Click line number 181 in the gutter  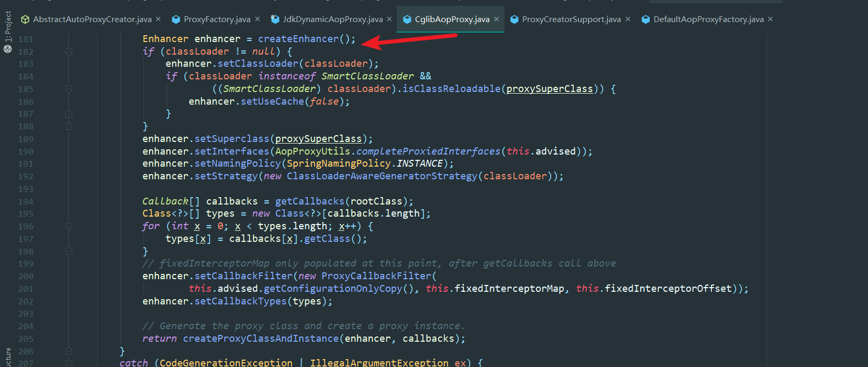click(x=26, y=39)
